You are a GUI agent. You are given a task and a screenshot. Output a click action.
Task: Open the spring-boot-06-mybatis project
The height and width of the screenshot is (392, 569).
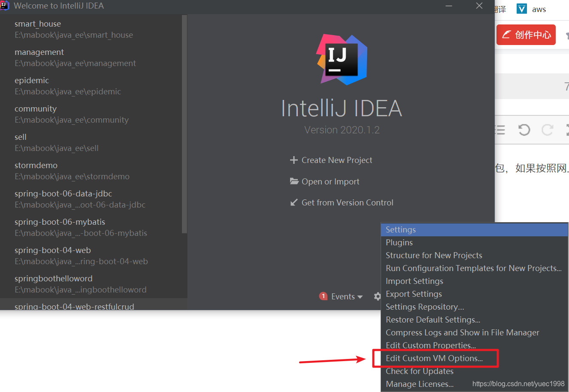click(91, 227)
